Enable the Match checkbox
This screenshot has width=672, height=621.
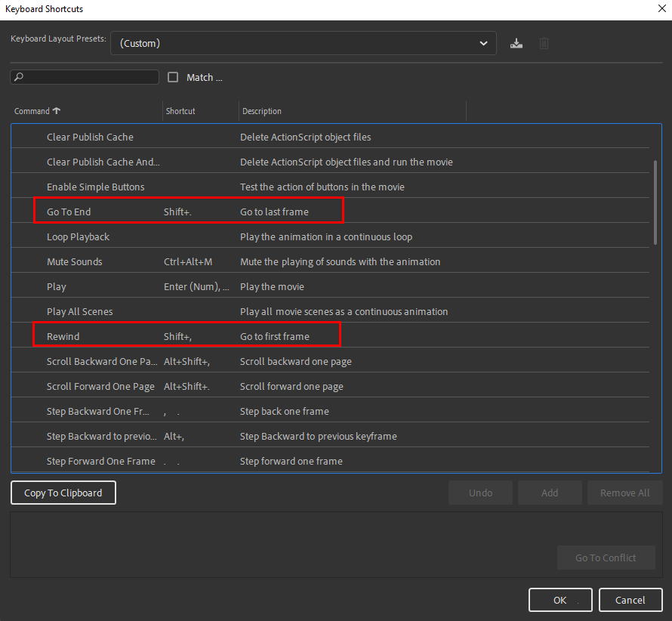(x=173, y=76)
